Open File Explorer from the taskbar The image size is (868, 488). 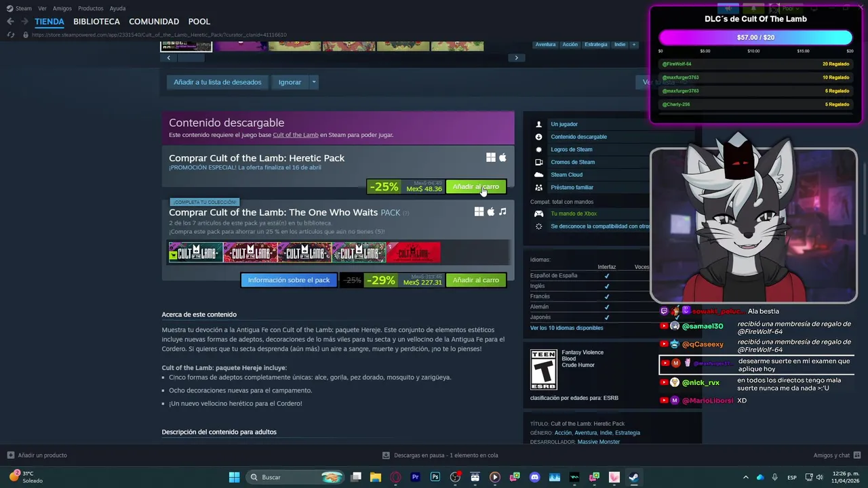(x=376, y=477)
